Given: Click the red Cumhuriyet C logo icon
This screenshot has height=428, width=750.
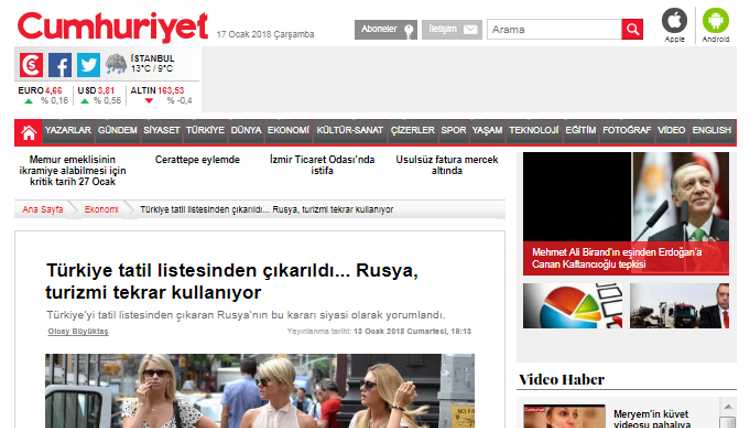Looking at the screenshot, I should [32, 65].
